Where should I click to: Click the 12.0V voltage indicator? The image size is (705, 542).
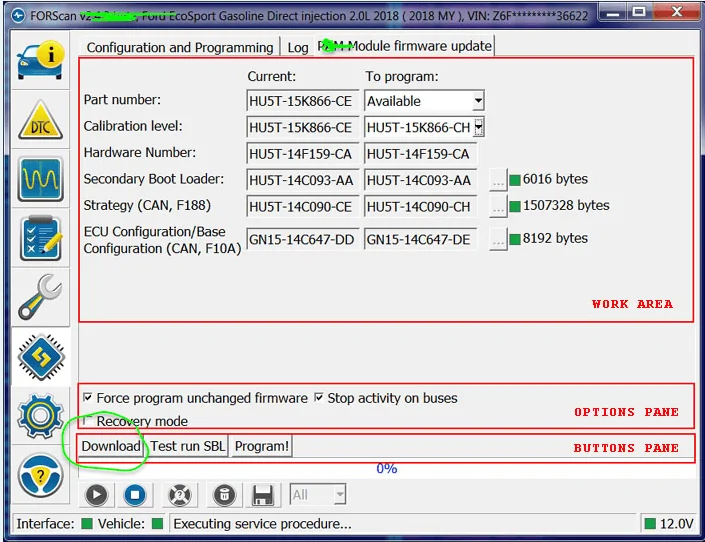point(669,524)
